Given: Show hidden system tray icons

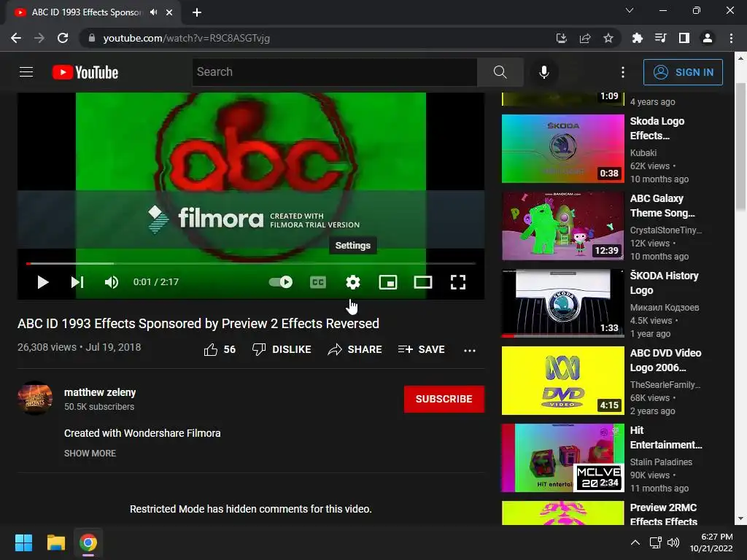Looking at the screenshot, I should 635,542.
